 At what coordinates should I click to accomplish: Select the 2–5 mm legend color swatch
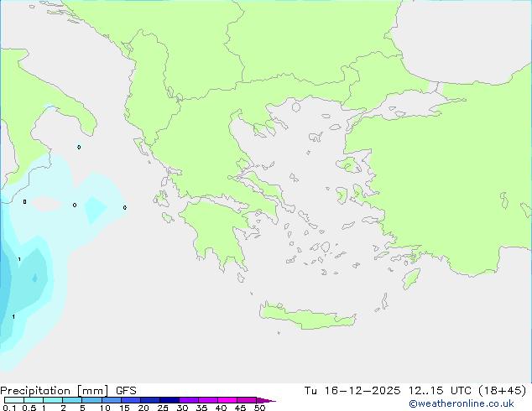point(72,400)
